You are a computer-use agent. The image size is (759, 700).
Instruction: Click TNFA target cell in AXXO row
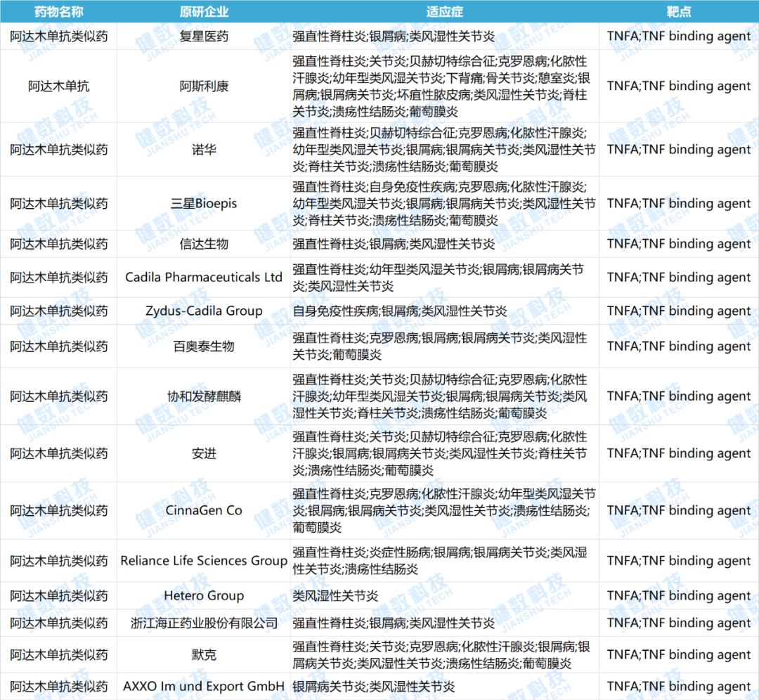679,687
